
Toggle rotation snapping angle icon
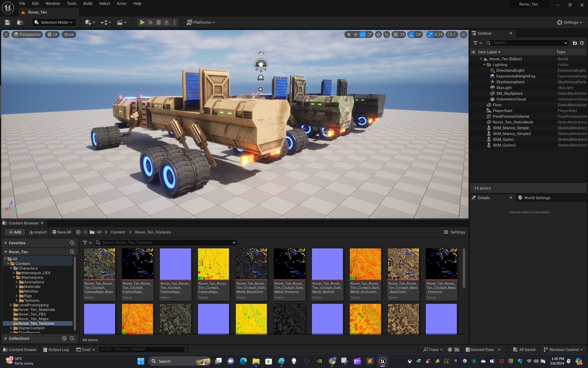point(411,34)
